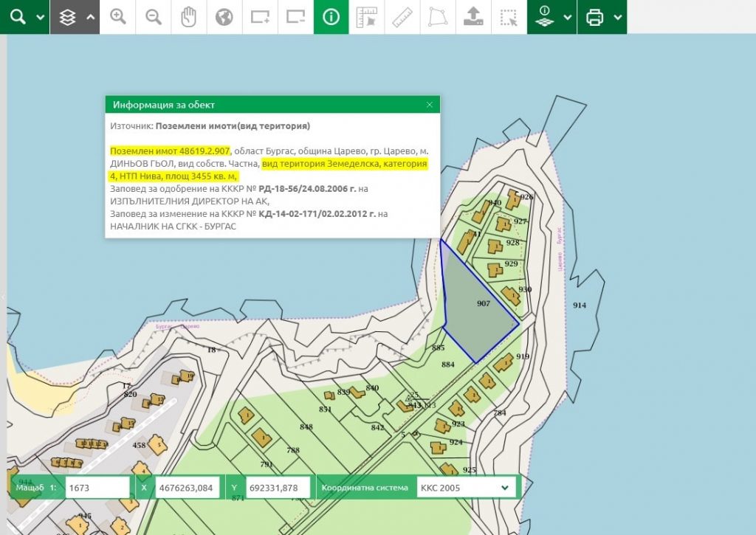The image size is (756, 535).
Task: Click the X coordinate input field
Action: coord(187,487)
